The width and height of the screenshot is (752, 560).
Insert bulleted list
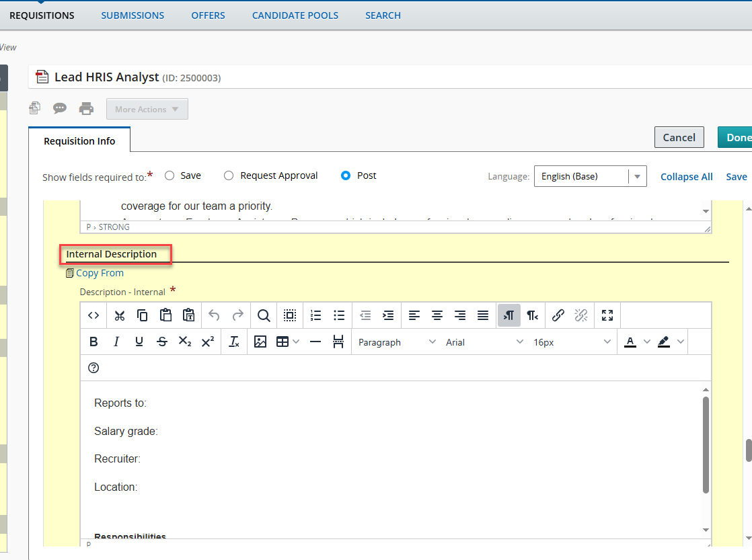click(x=339, y=315)
